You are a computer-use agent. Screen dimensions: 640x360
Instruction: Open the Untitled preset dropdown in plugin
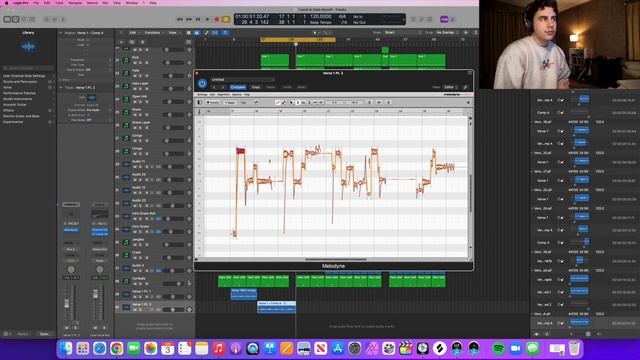pyautogui.click(x=243, y=80)
